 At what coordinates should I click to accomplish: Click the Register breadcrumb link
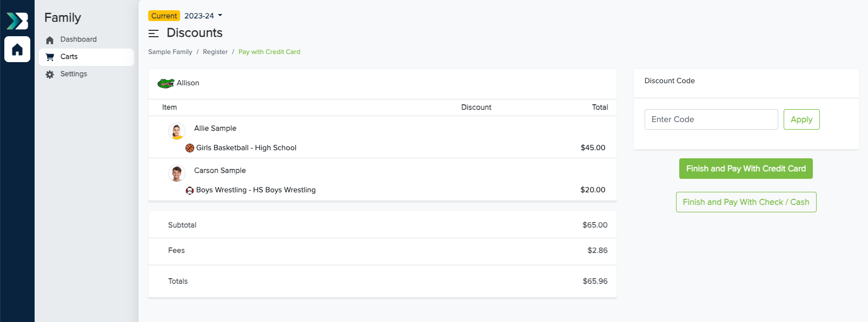pos(215,52)
